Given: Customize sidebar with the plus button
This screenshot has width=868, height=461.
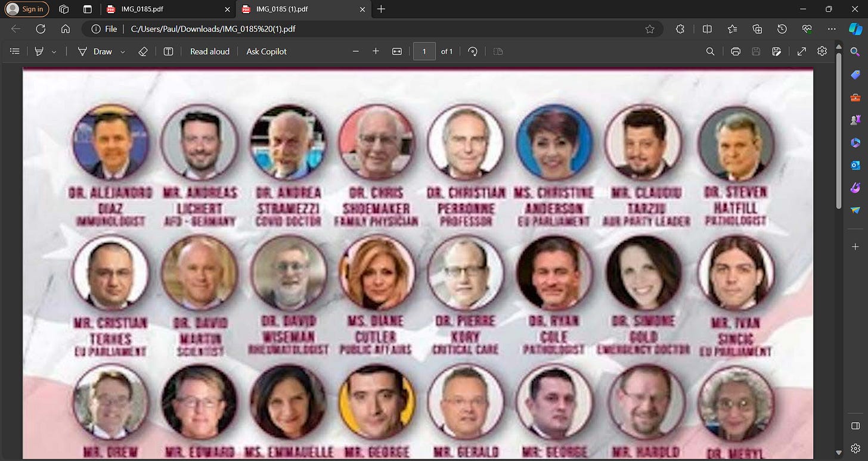Looking at the screenshot, I should [x=855, y=246].
